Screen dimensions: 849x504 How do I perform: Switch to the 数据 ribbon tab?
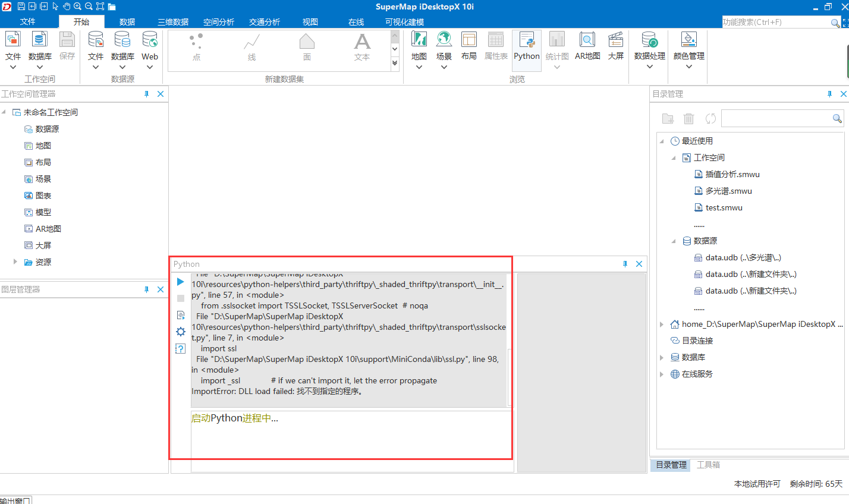127,22
